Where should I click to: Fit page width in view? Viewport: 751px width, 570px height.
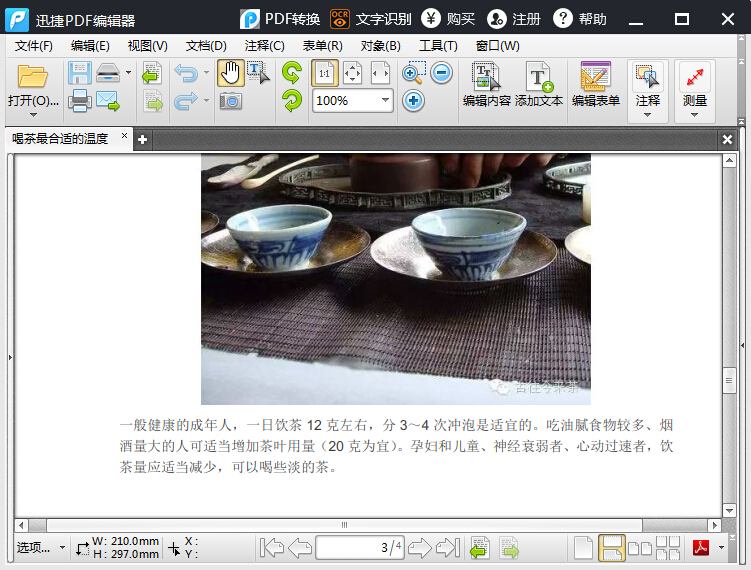click(x=380, y=73)
